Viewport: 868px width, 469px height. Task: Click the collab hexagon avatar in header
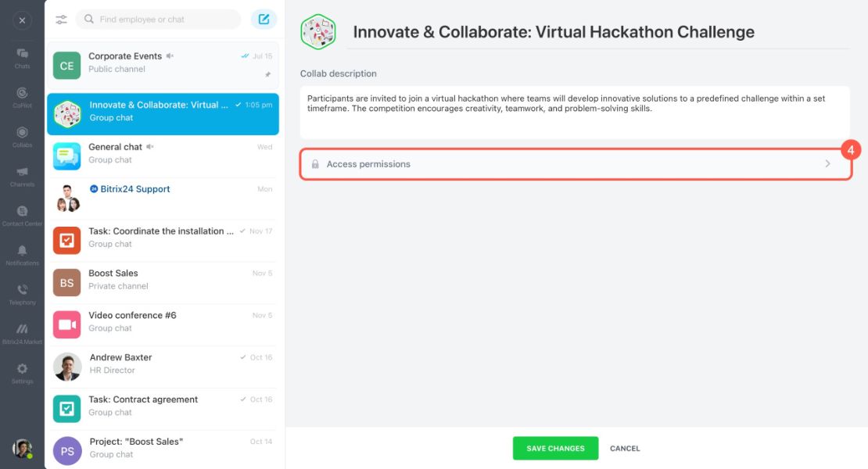tap(318, 32)
